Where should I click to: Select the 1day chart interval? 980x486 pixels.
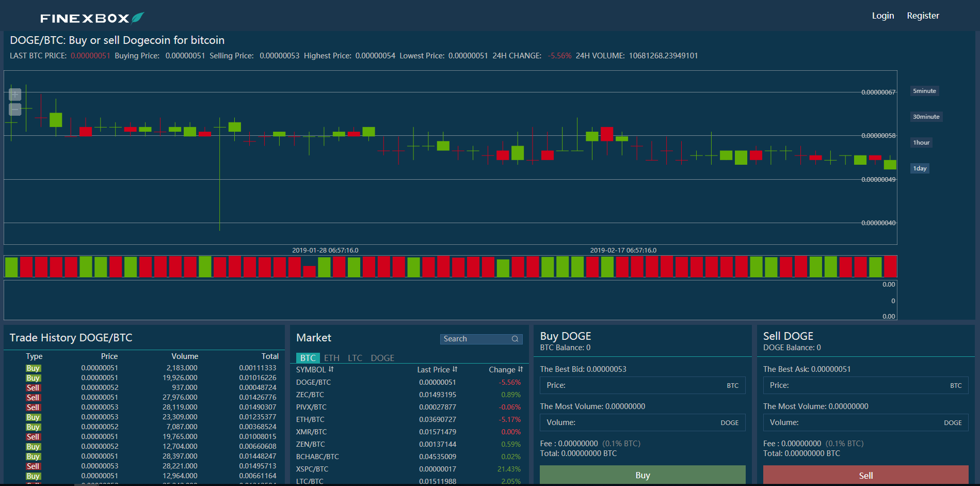(x=920, y=168)
